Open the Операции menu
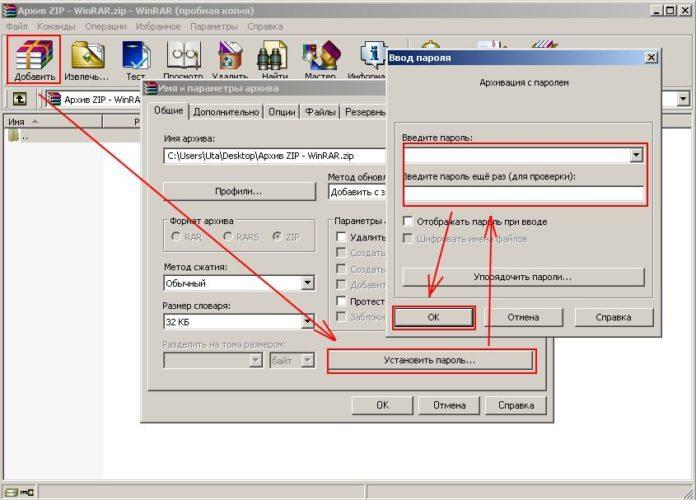Viewport: 696px width, 500px height. 106,27
